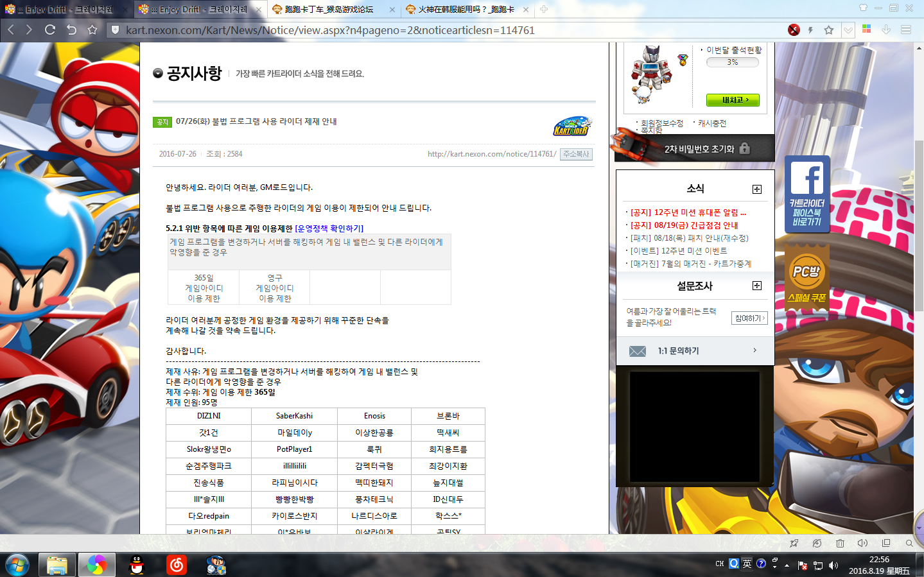
Task: Open a new tab with plus icon
Action: (x=544, y=9)
